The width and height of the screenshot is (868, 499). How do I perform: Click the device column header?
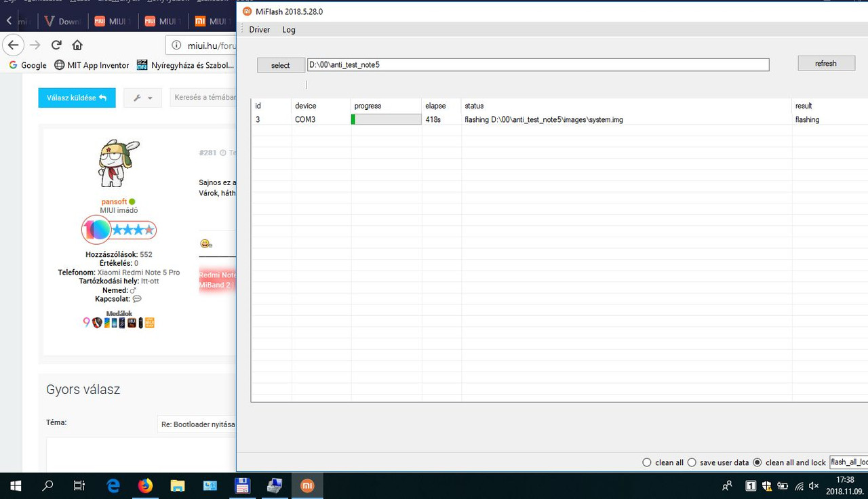tap(321, 106)
